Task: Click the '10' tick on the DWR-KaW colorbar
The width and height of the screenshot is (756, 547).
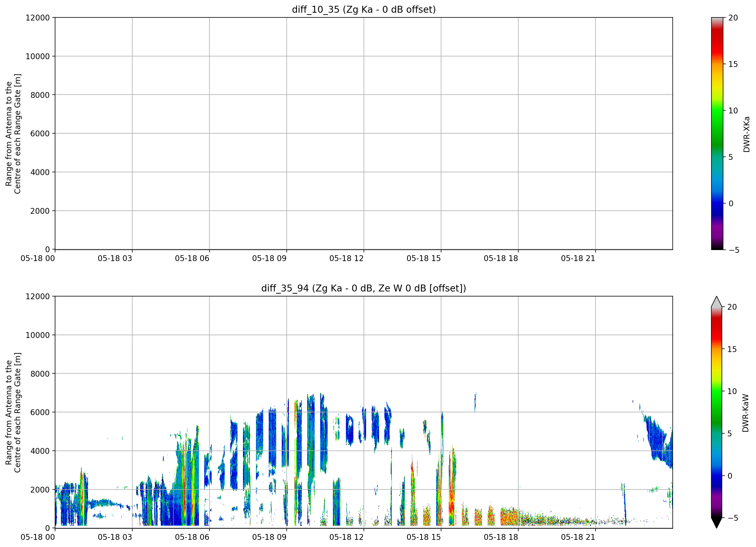Action: tap(732, 391)
